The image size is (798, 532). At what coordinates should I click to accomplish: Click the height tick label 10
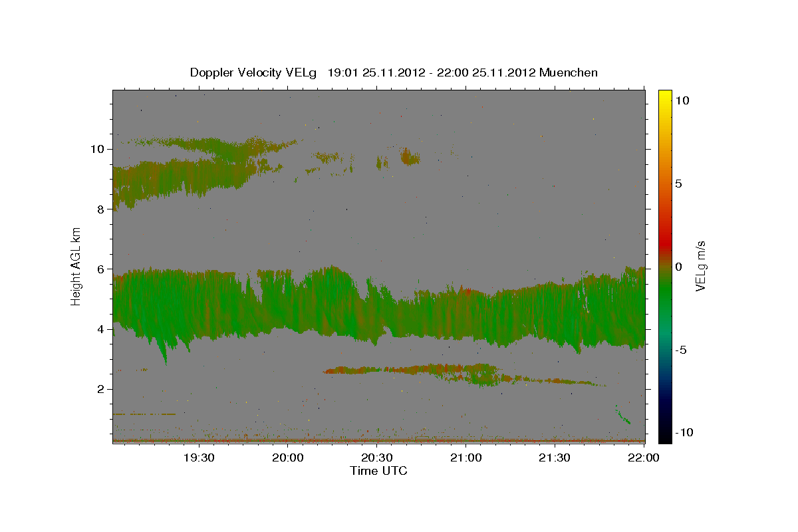98,149
